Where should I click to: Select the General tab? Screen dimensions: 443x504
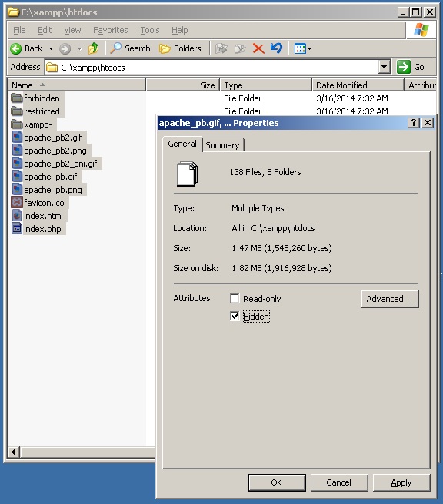[x=182, y=144]
